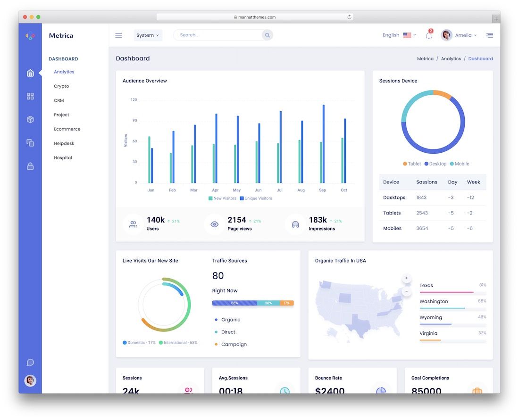This screenshot has height=420, width=519.
Task: Toggle New Visitors series in chart legend
Action: (222, 198)
